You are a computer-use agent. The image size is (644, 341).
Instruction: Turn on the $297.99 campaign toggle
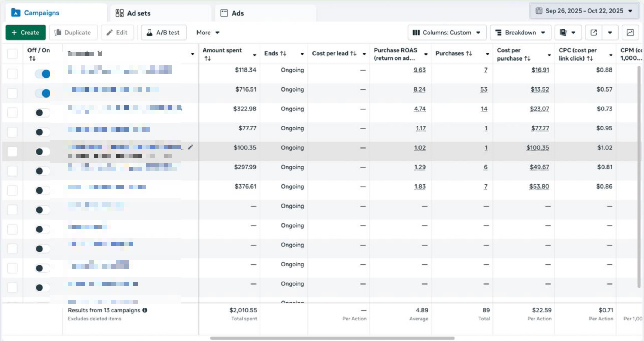(x=43, y=171)
